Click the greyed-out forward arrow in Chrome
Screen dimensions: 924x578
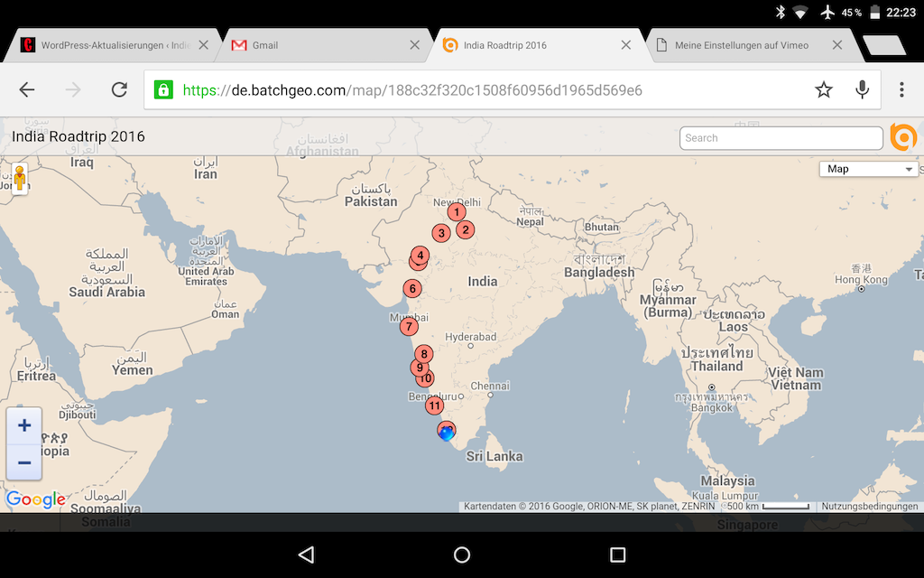73,89
